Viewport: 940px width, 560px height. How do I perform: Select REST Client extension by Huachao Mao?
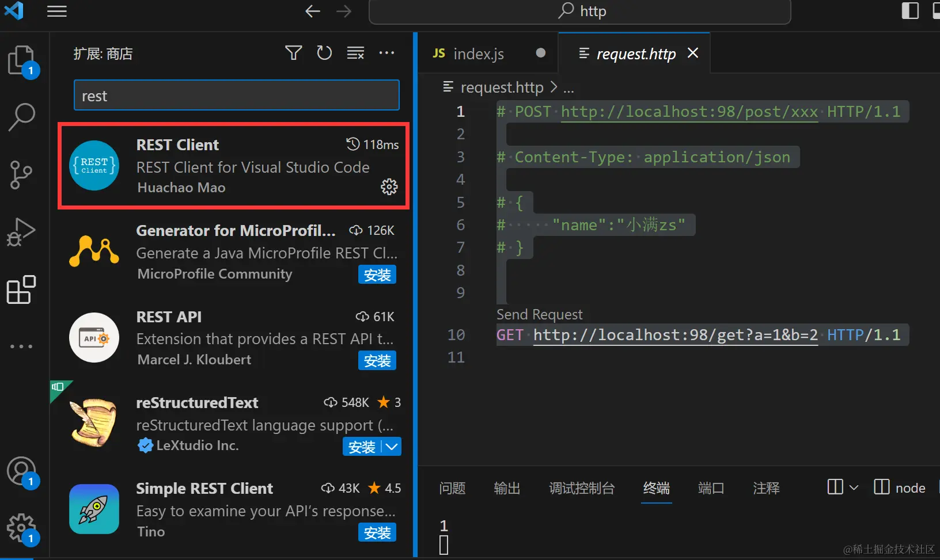[x=234, y=166]
